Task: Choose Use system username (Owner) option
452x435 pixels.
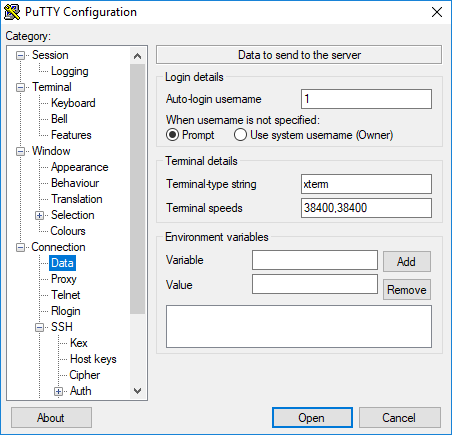Action: (x=240, y=135)
